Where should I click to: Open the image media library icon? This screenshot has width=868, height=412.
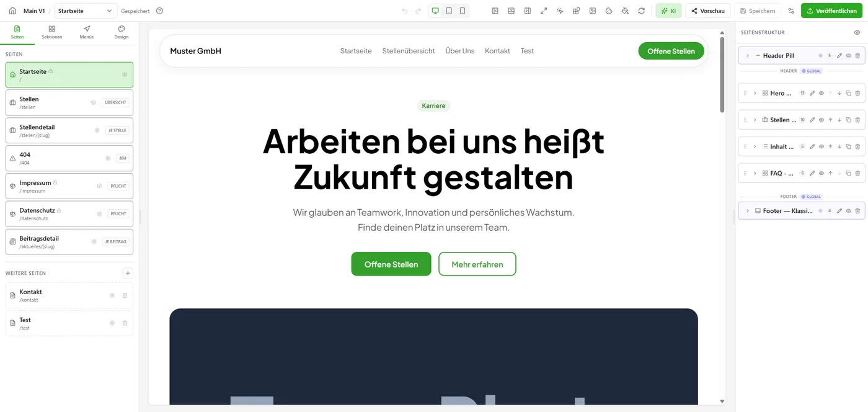click(x=593, y=11)
